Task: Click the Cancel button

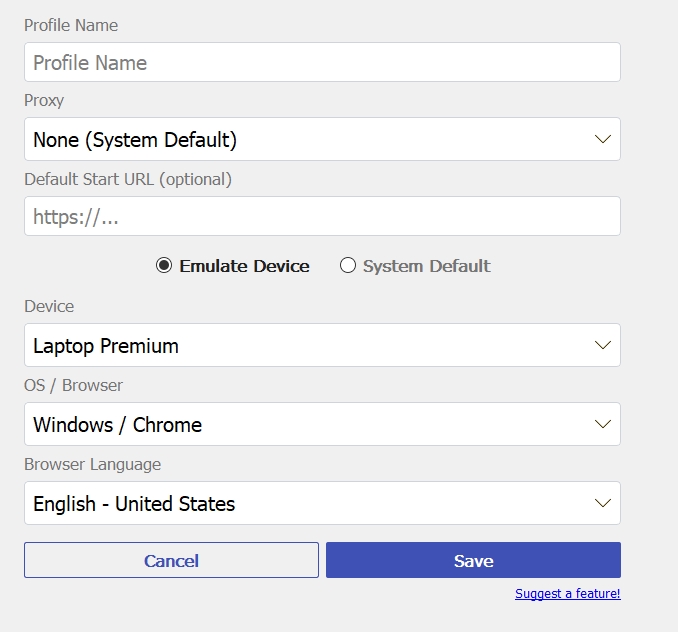Action: [171, 560]
